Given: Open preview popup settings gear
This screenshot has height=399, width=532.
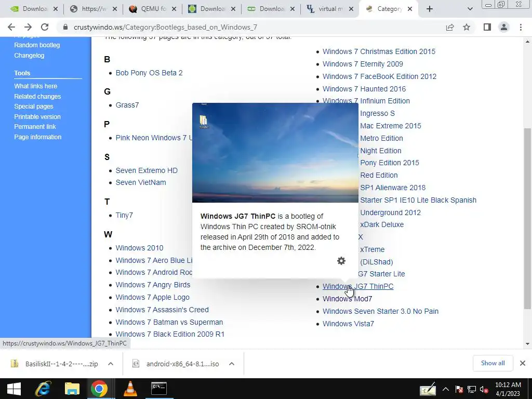Looking at the screenshot, I should tap(341, 261).
